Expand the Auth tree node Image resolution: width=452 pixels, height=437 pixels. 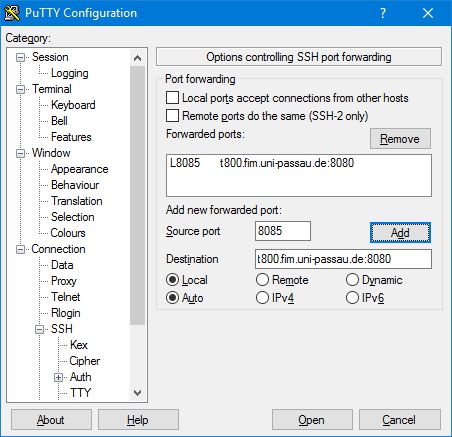point(58,377)
